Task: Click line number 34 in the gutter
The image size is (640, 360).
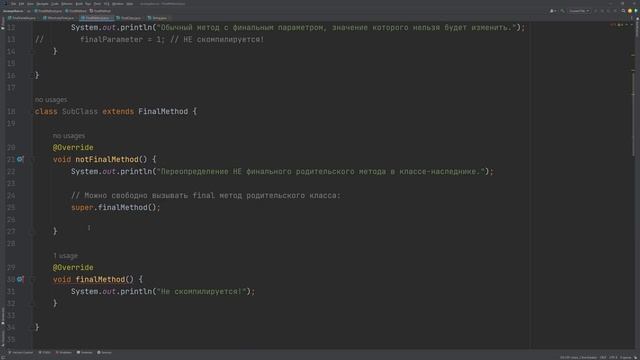Action: click(x=11, y=327)
